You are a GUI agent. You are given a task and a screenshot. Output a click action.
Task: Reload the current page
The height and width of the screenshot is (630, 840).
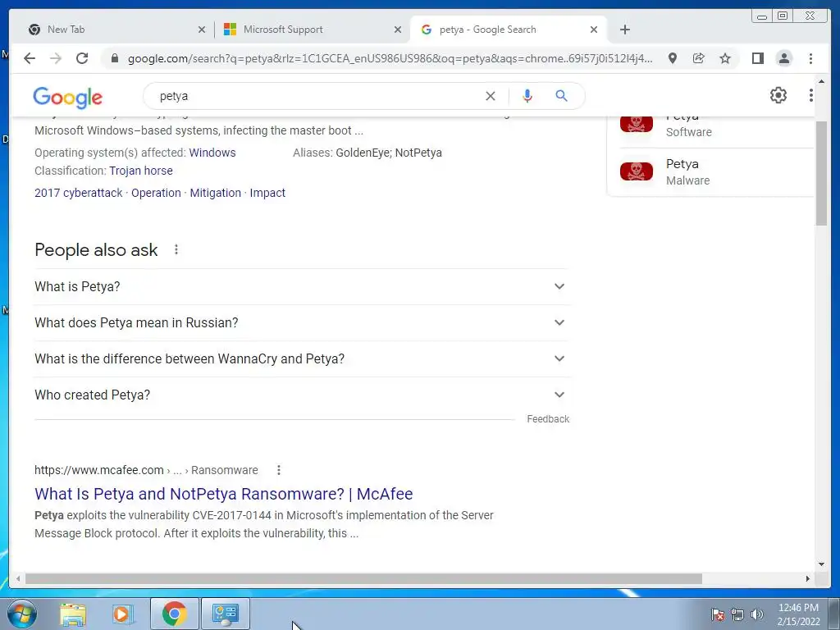click(82, 58)
